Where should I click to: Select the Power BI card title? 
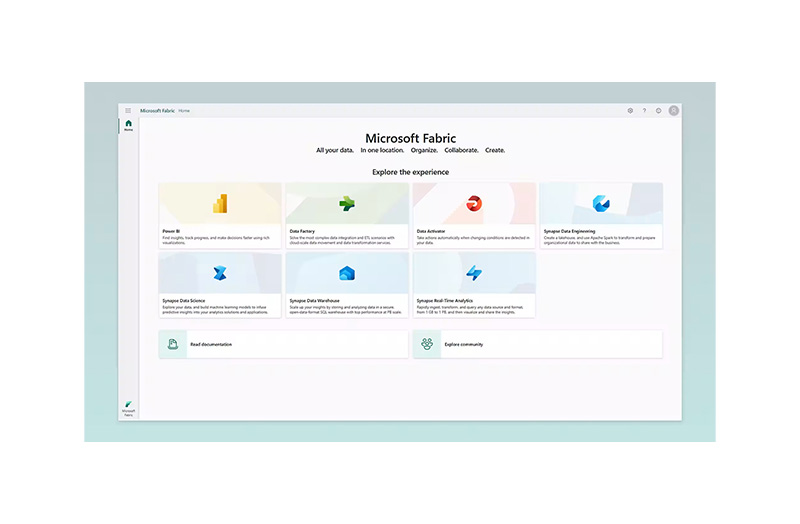pos(171,231)
